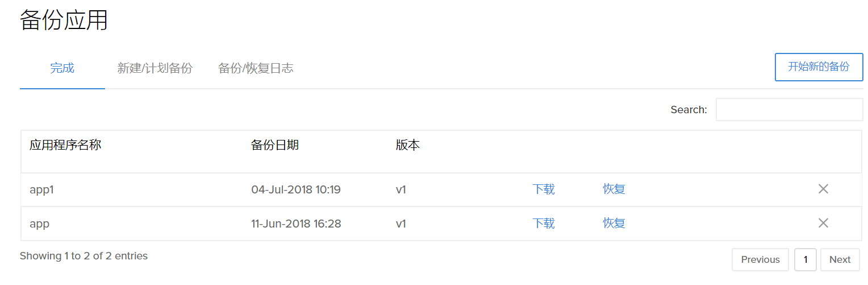Delete the app1 backup row

[x=823, y=189]
